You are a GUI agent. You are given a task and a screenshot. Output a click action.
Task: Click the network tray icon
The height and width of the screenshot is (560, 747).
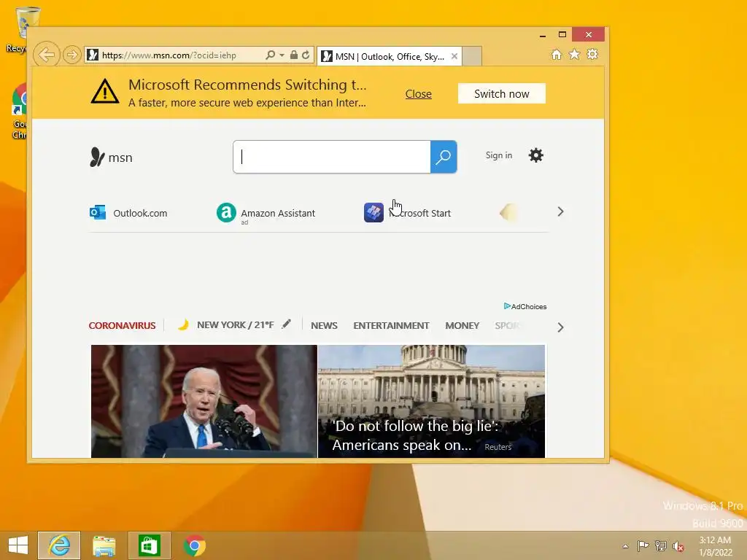point(661,545)
